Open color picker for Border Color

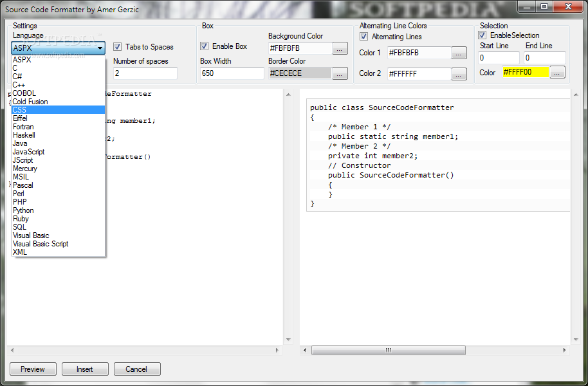(340, 73)
